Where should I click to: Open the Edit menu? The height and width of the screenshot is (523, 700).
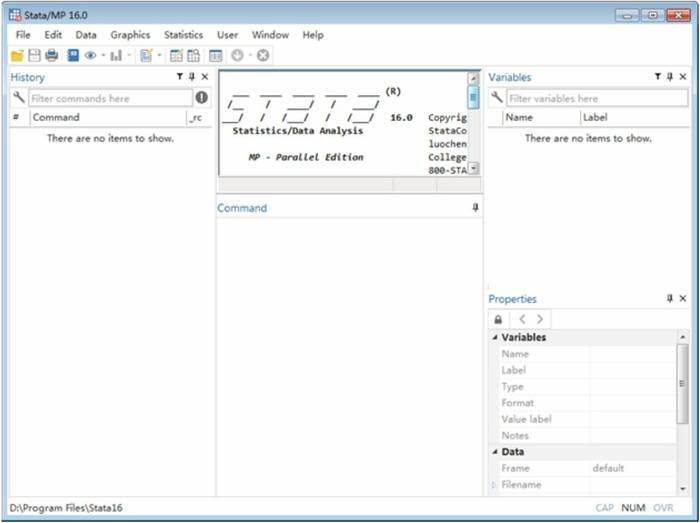pos(53,35)
